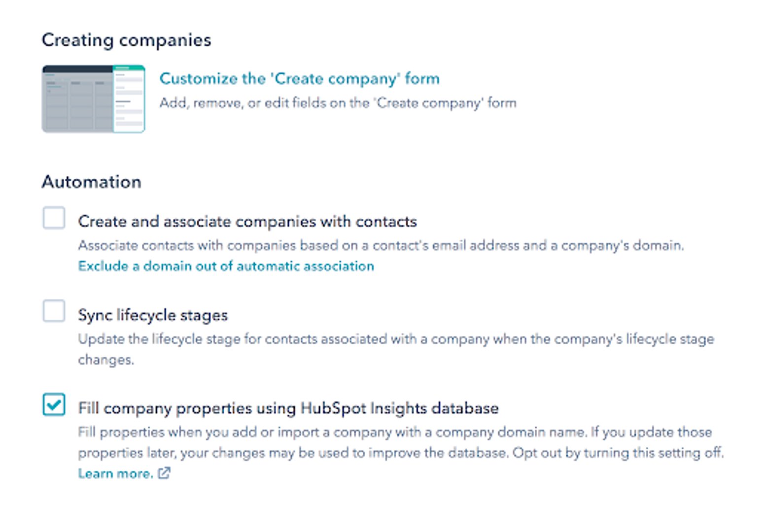The height and width of the screenshot is (532, 759).
Task: Toggle the lifecycle stage sync setting
Action: (54, 311)
